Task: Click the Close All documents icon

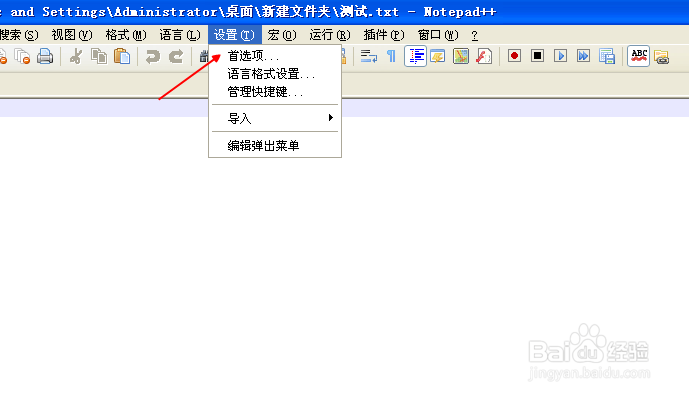Action: [x=22, y=56]
